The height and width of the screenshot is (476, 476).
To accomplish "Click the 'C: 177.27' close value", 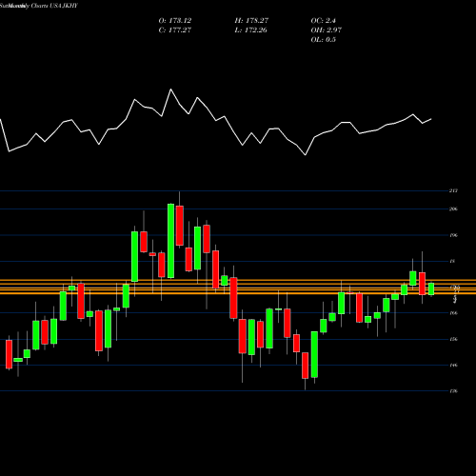I will (x=175, y=30).
